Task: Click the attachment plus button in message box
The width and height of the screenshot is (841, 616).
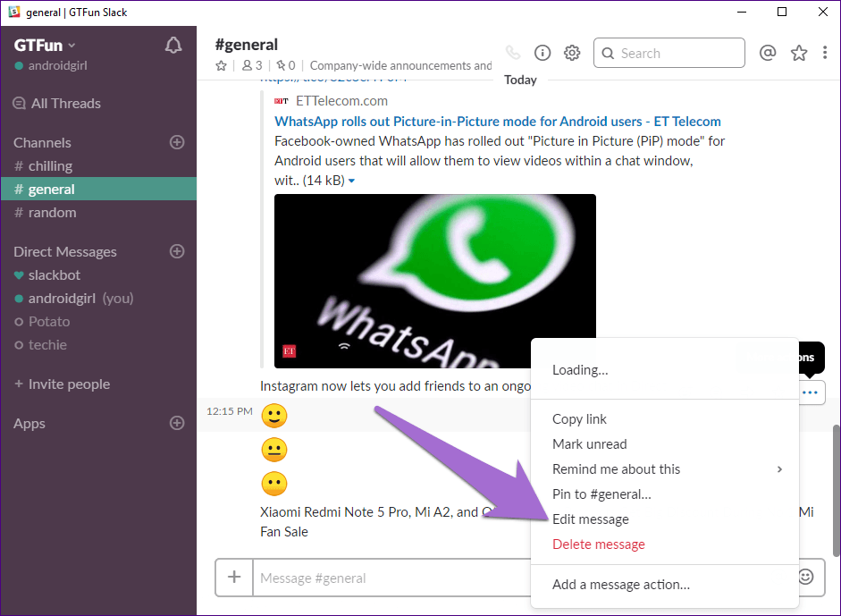Action: 234,578
